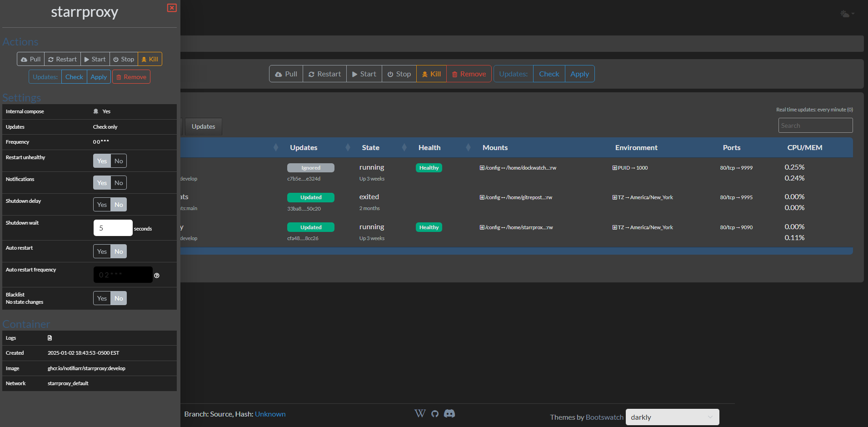Select the 80/tcp → 9995 port text

coord(736,197)
